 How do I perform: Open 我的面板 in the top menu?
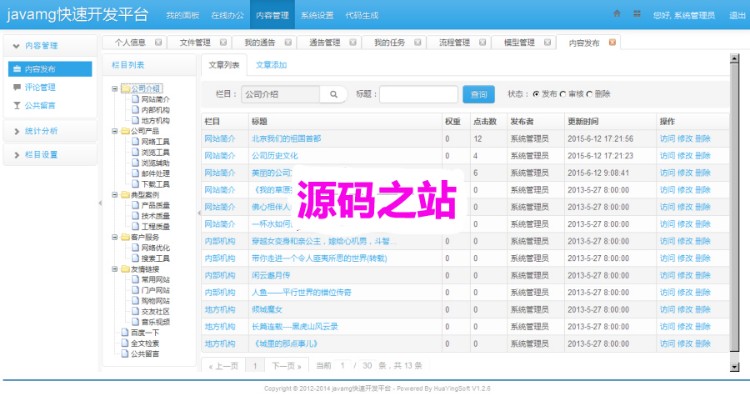coord(182,15)
